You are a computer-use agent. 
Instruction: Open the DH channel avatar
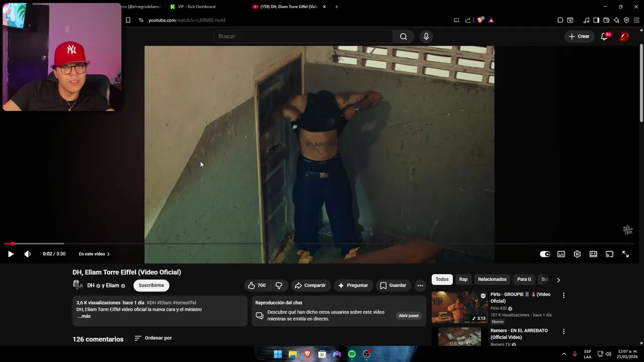[78, 285]
